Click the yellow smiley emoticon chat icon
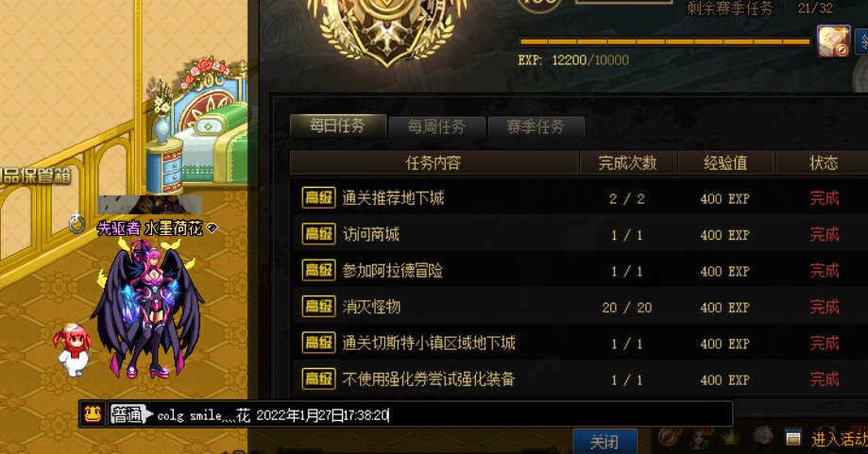 [x=93, y=414]
